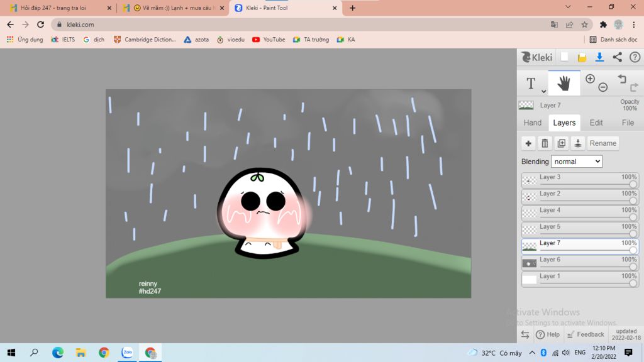Image resolution: width=644 pixels, height=362 pixels.
Task: Open Microsoft Edge from taskbar
Action: 58,353
